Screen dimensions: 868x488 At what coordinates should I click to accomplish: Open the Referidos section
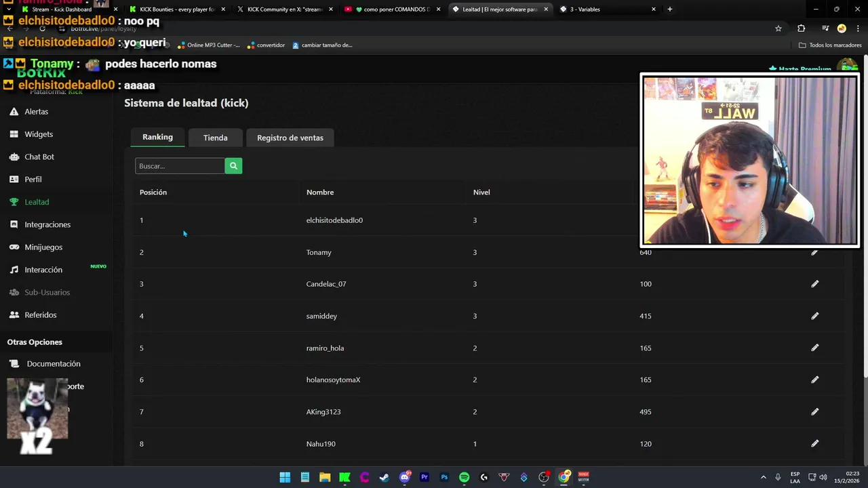(41, 315)
